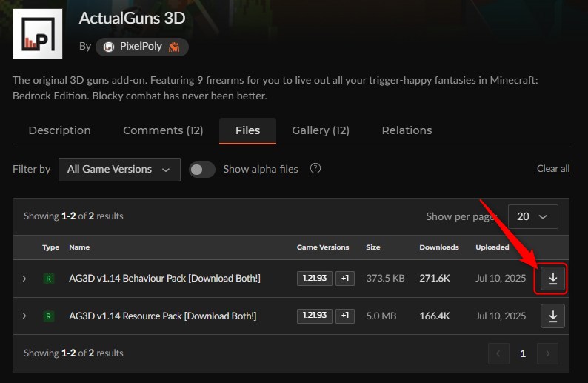Click the green R release icon for Behaviour Pack
The height and width of the screenshot is (383, 588).
pyautogui.click(x=48, y=279)
